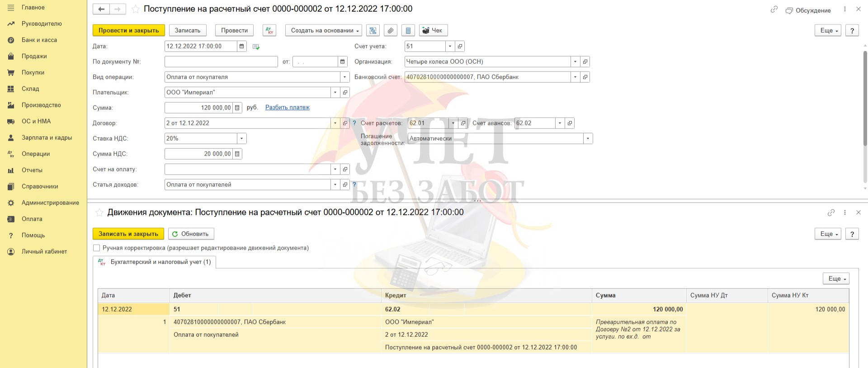The image size is (868, 368).
Task: Open the Ставка НДС dropdown list
Action: 241,138
